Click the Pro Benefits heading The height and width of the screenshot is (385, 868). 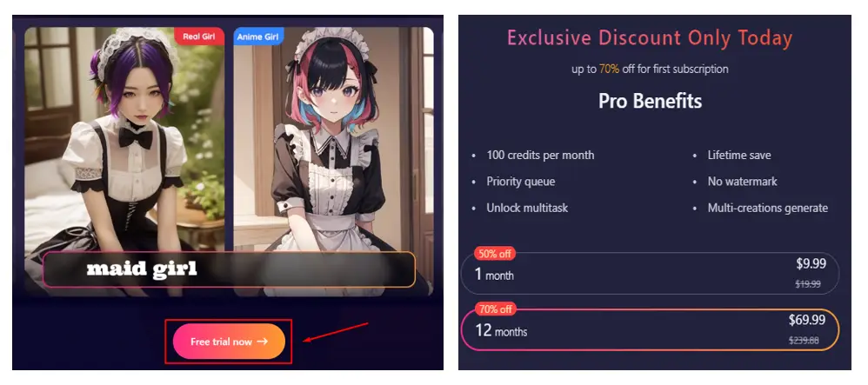point(650,101)
